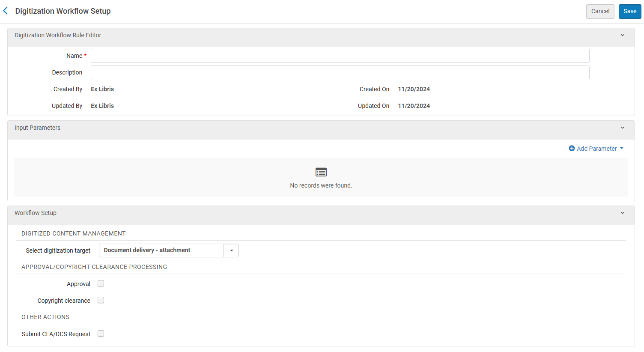Click the digitization target dropdown arrow
This screenshot has width=644, height=352.
pyautogui.click(x=231, y=251)
